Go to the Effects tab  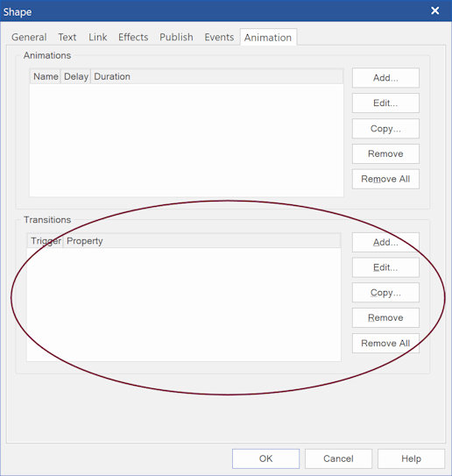[x=133, y=37]
